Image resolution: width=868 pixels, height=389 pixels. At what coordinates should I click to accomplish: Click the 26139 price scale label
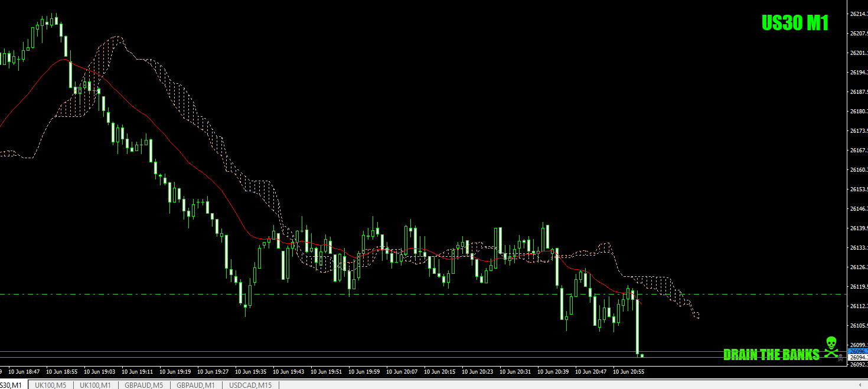pos(859,228)
